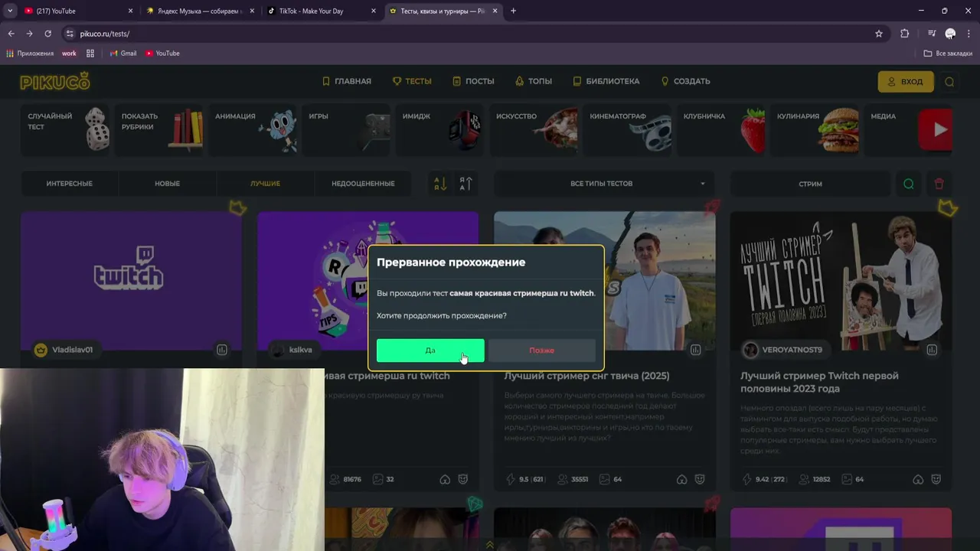Select the ИГРЫ category tile
The image size is (980, 551).
(x=348, y=129)
